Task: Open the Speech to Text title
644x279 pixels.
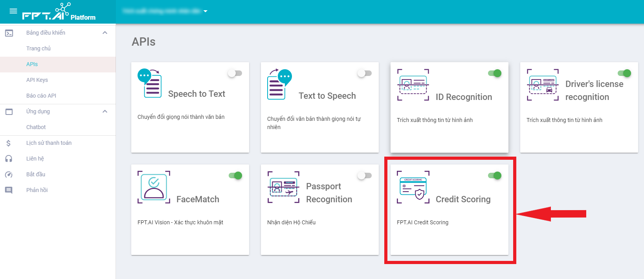Action: point(196,94)
